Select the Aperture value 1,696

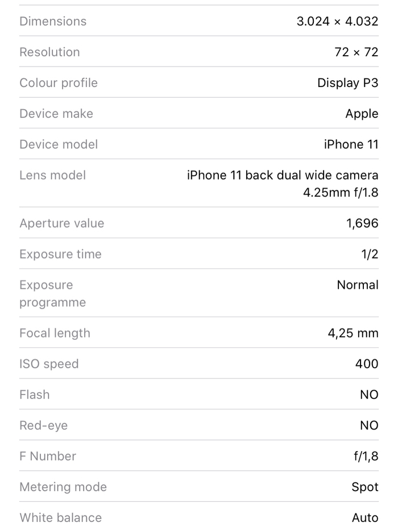[362, 223]
